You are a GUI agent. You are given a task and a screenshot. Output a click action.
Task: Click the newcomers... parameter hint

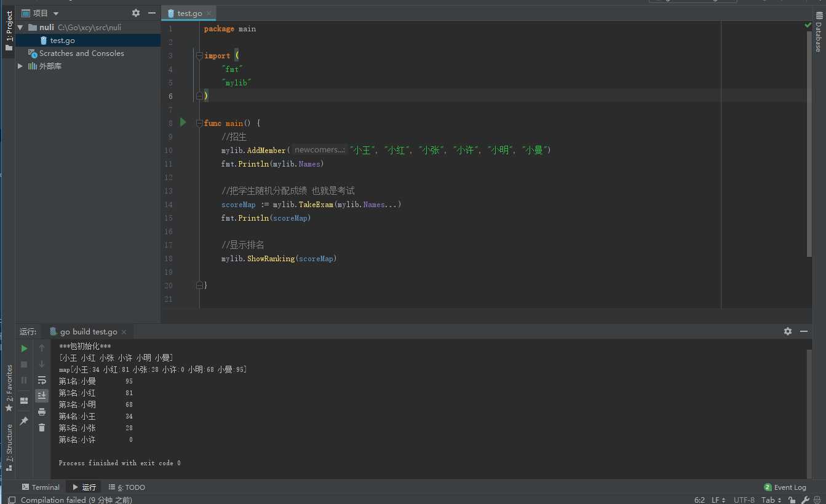pos(319,150)
